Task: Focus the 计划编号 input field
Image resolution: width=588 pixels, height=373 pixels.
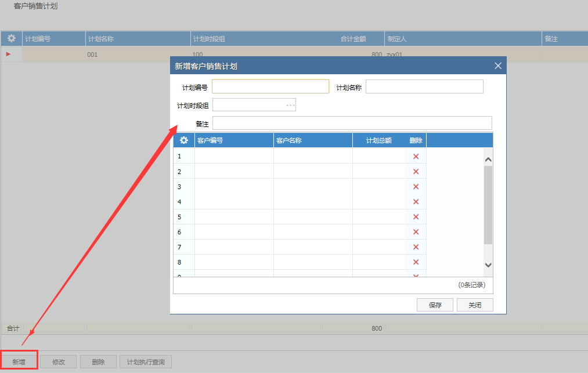Action: click(270, 86)
